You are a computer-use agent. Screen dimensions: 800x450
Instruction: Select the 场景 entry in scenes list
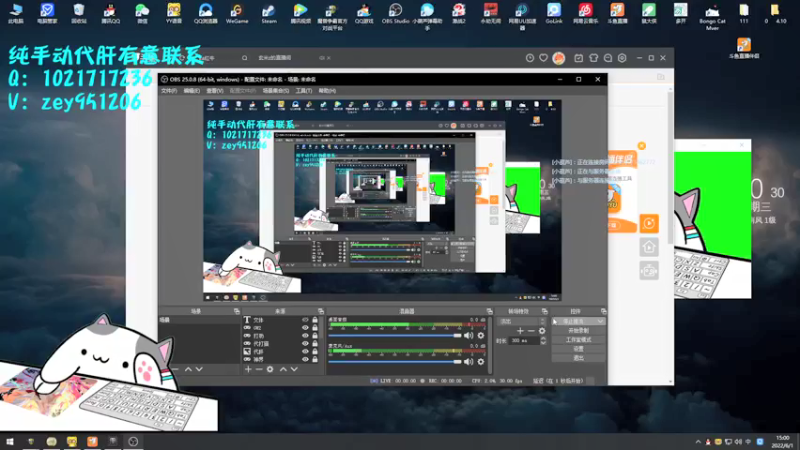[x=199, y=320]
